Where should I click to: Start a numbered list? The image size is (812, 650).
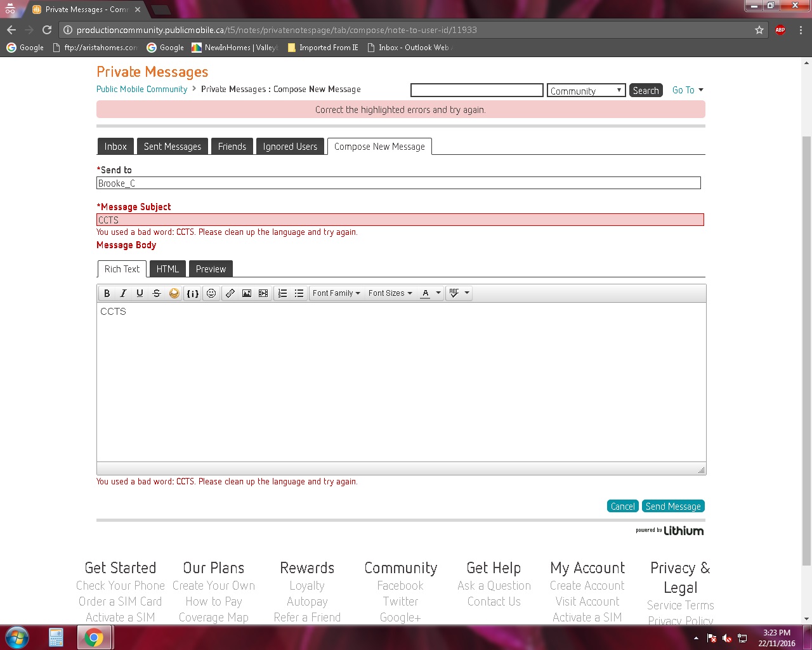[x=283, y=293]
